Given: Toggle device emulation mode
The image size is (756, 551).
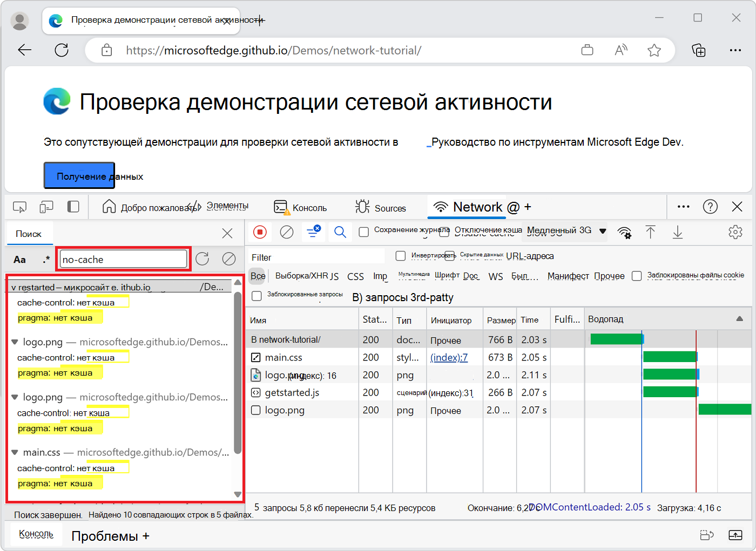Looking at the screenshot, I should coord(46,207).
